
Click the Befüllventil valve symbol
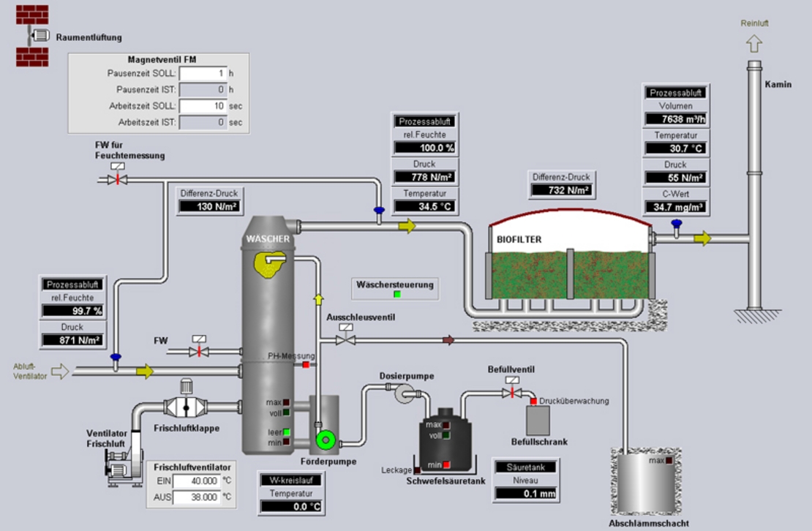pos(512,393)
